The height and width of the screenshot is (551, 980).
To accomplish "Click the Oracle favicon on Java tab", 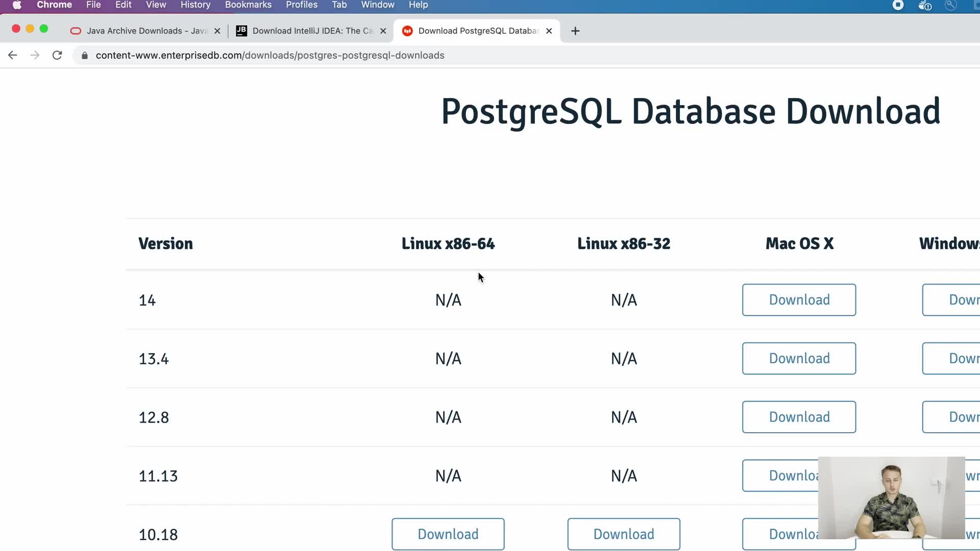I will tap(76, 31).
